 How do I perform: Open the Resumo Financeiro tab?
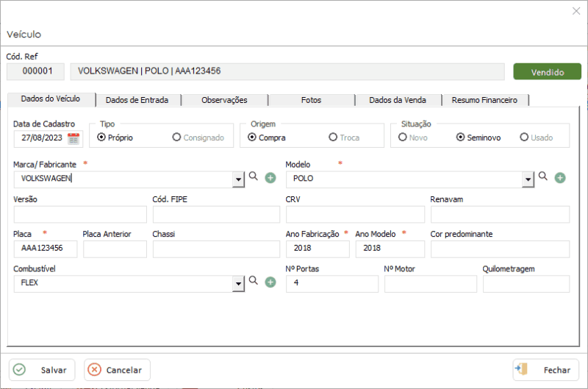click(484, 100)
